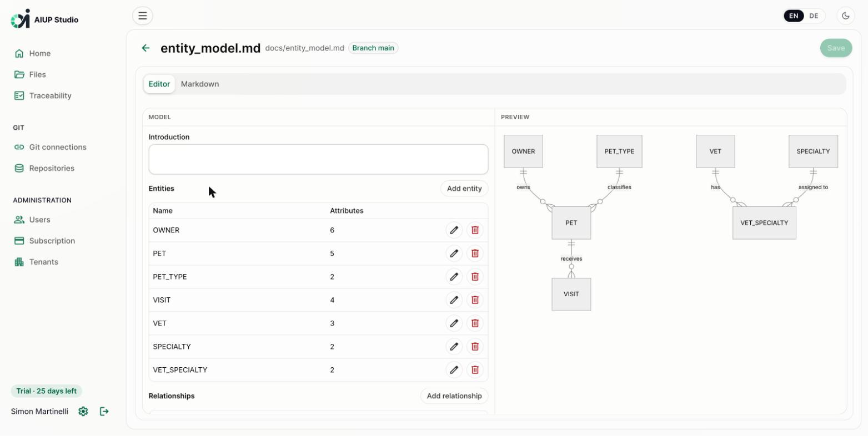This screenshot has width=868, height=436.
Task: Click the Name column header
Action: 163,211
